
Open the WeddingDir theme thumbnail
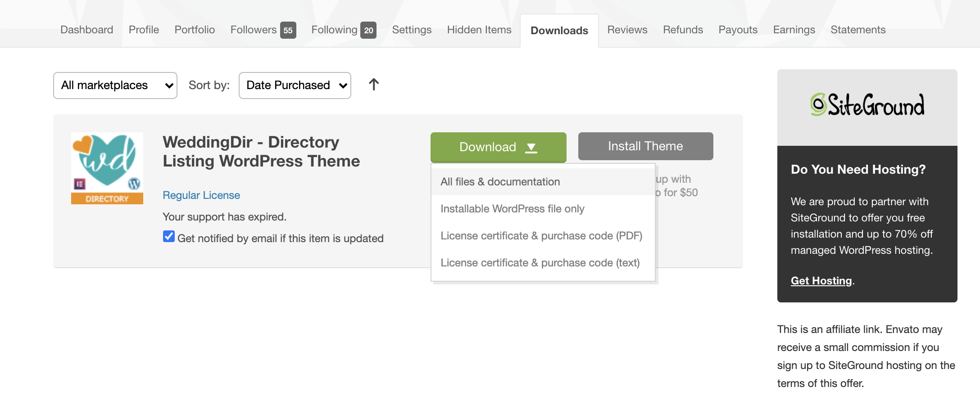[x=107, y=168]
